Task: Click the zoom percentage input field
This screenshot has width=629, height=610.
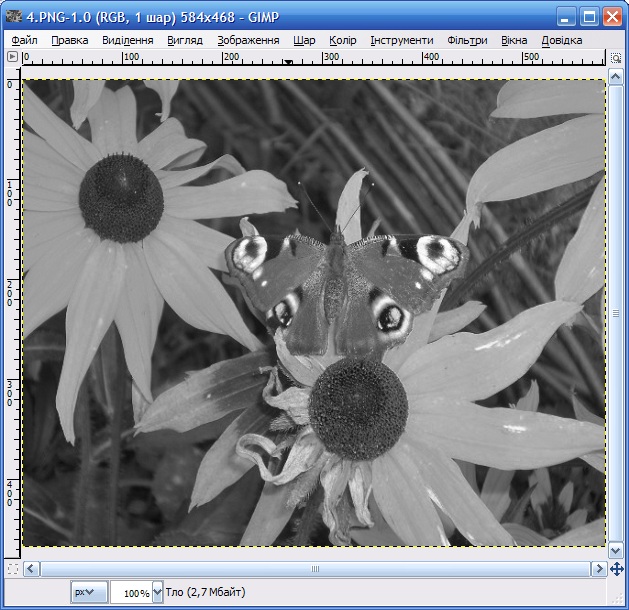Action: (131, 592)
